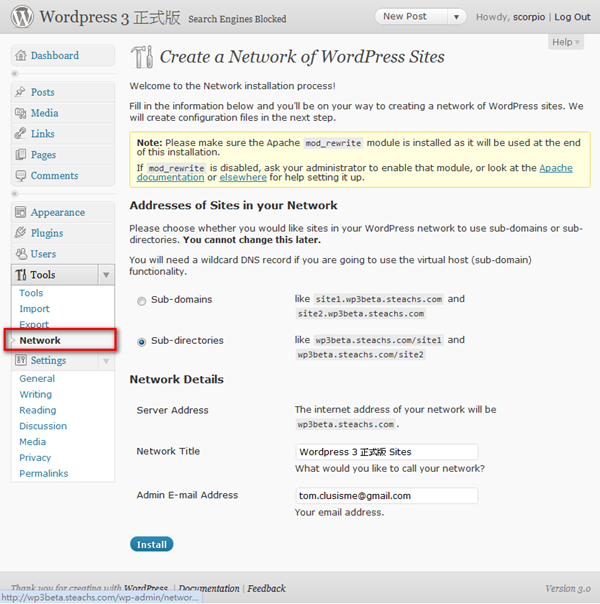Viewport: 600px width, 604px height.
Task: Expand the Help dropdown tab
Action: click(566, 42)
